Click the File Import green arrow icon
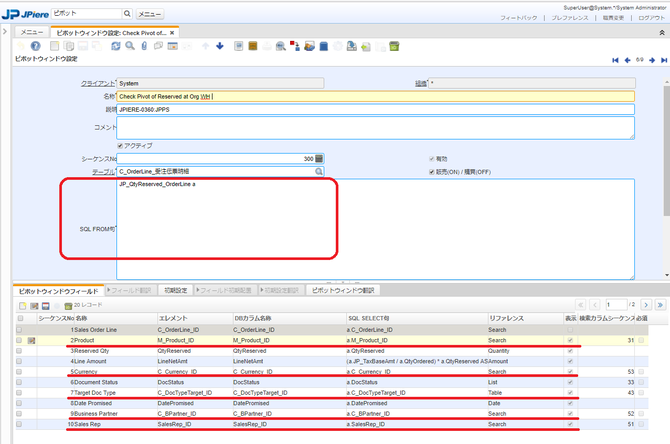Screen dimensions: 670x444 click(366, 47)
